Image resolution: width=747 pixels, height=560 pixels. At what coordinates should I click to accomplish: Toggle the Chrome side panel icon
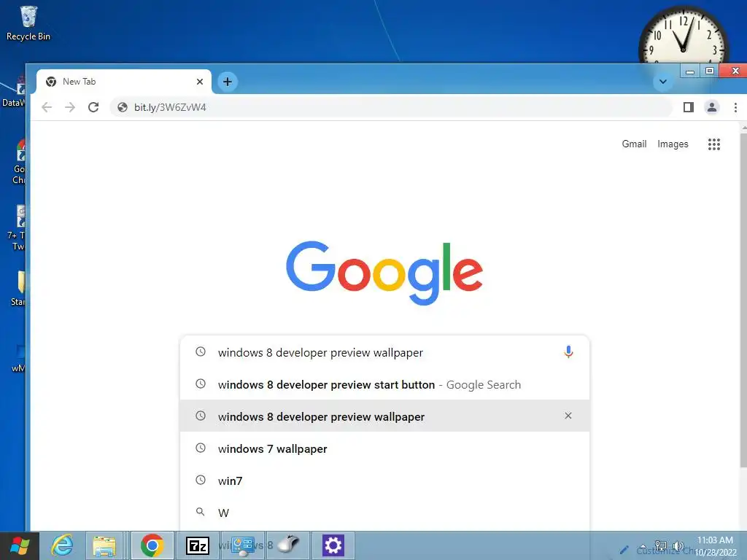688,107
